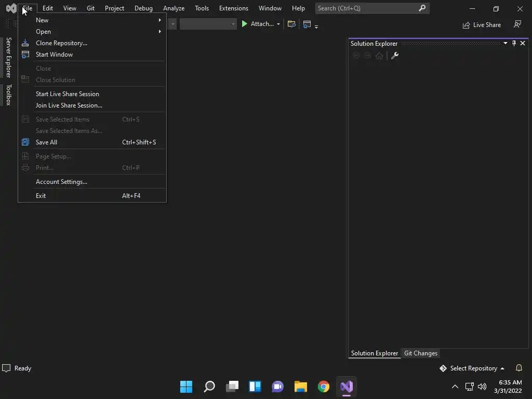Open the toolbar overflow options dropdown
Screen dimensions: 532x399
point(316,26)
